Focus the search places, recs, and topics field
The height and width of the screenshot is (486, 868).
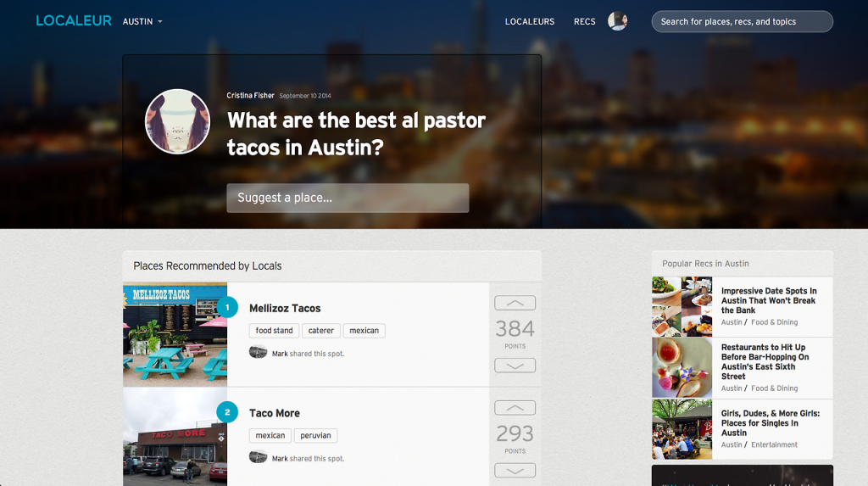pos(742,21)
